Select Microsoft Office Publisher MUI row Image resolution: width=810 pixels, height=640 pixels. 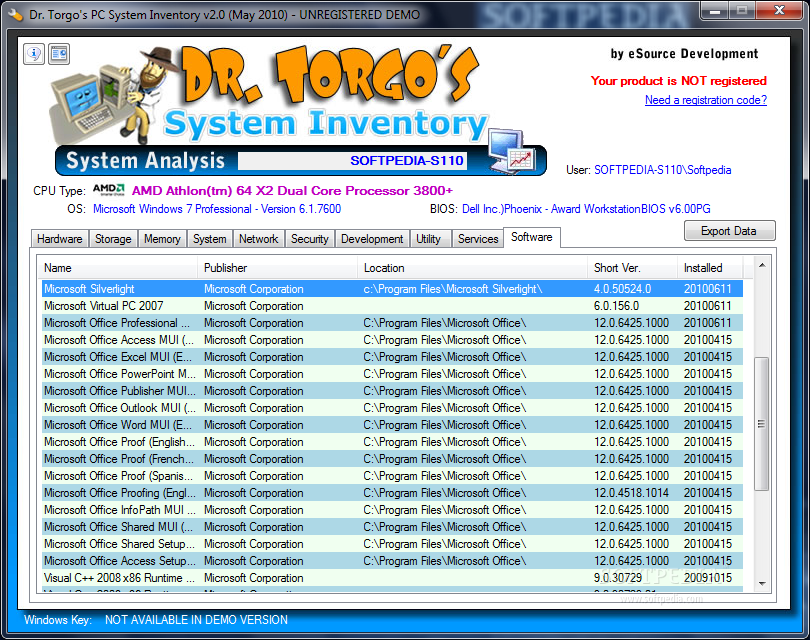(x=392, y=391)
